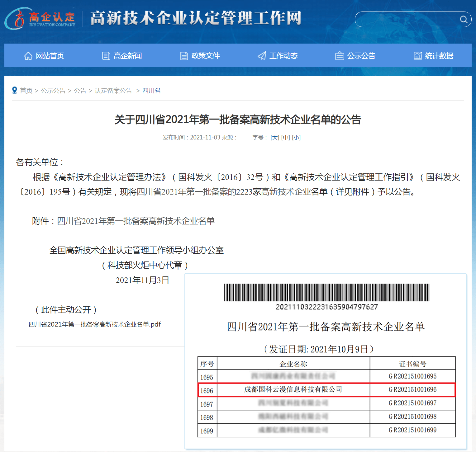Click the paper plane icon beside 工作动态
The image size is (476, 452).
[x=262, y=56]
